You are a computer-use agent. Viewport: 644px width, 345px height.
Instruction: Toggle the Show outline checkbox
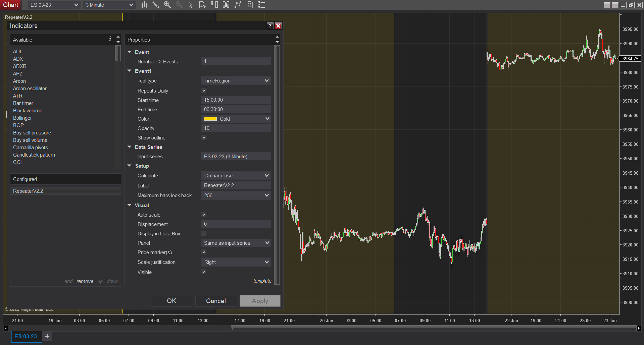204,137
